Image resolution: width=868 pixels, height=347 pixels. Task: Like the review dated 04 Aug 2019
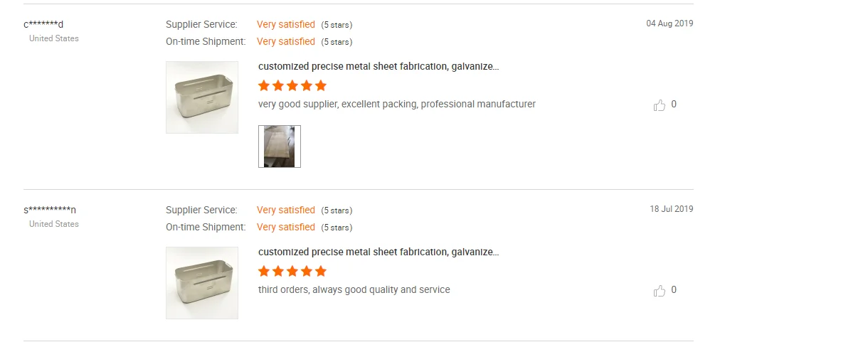coord(660,105)
